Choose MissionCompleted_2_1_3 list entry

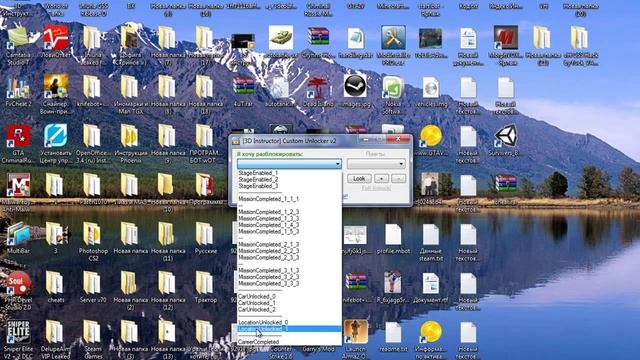(x=269, y=244)
